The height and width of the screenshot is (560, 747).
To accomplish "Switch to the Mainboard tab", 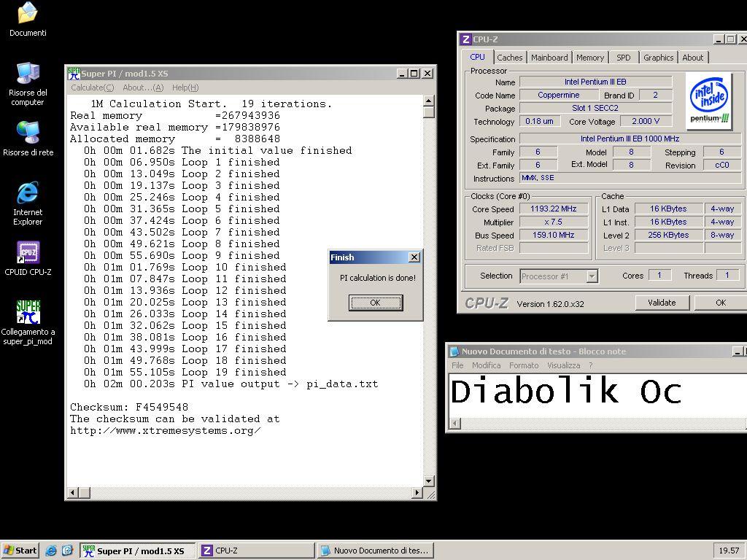I will click(x=549, y=58).
